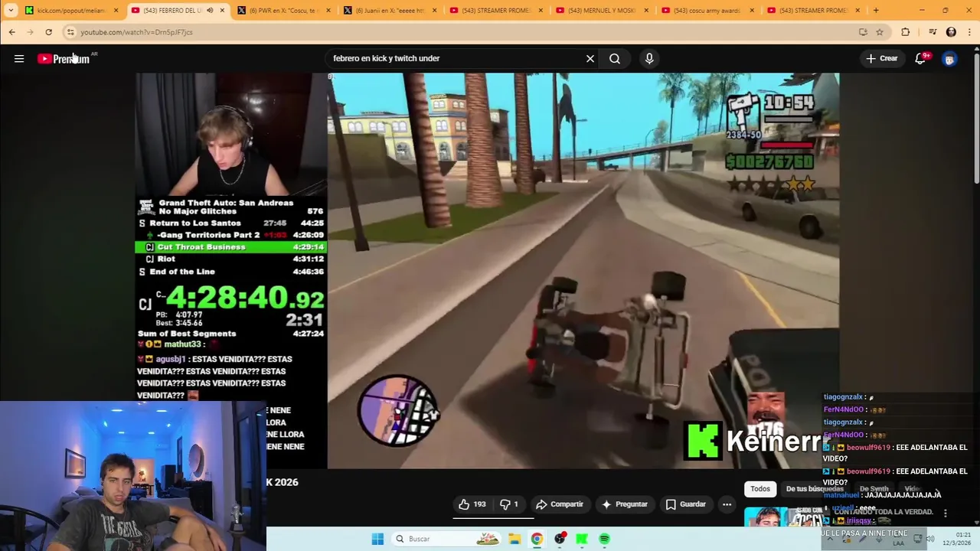980x551 pixels.
Task: Open the options kebab on suggested video
Action: point(946,514)
